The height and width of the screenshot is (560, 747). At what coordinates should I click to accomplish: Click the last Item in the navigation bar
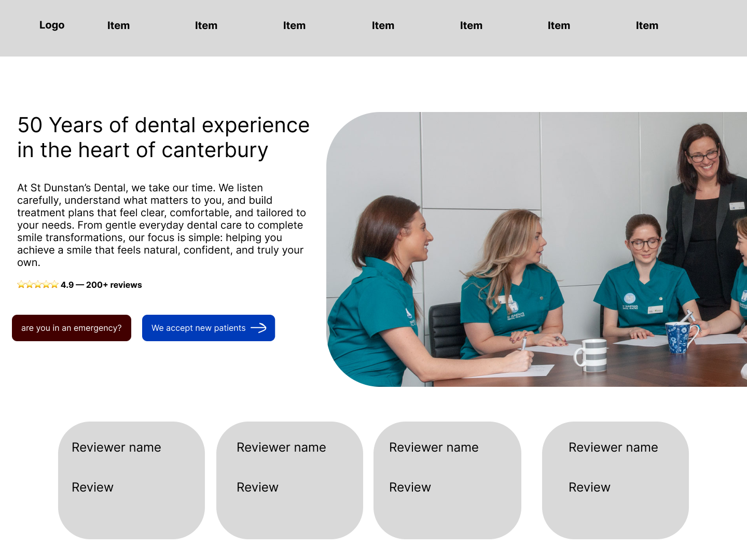pyautogui.click(x=647, y=25)
